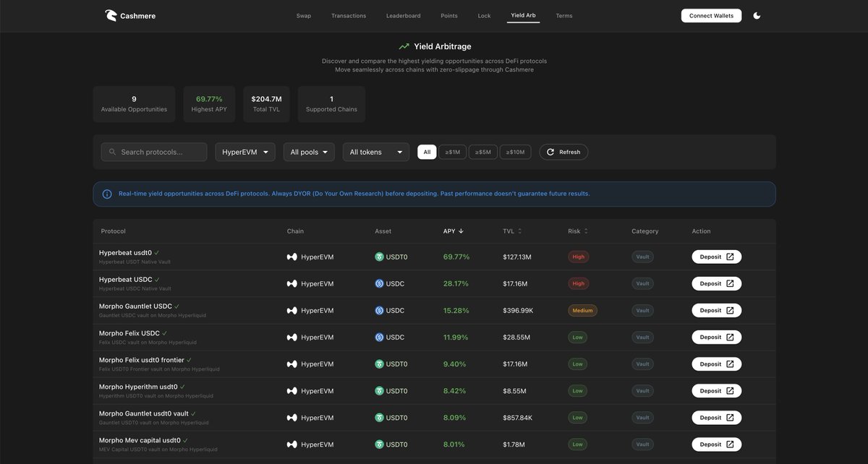Click the refresh arrow icon
868x464 pixels.
[x=550, y=152]
